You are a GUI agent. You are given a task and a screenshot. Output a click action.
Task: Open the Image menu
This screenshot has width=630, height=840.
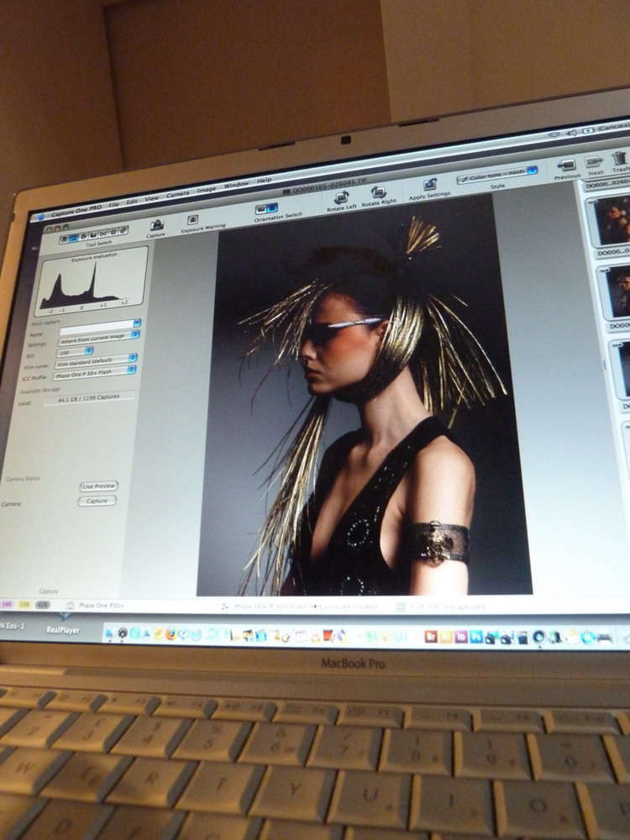click(206, 191)
